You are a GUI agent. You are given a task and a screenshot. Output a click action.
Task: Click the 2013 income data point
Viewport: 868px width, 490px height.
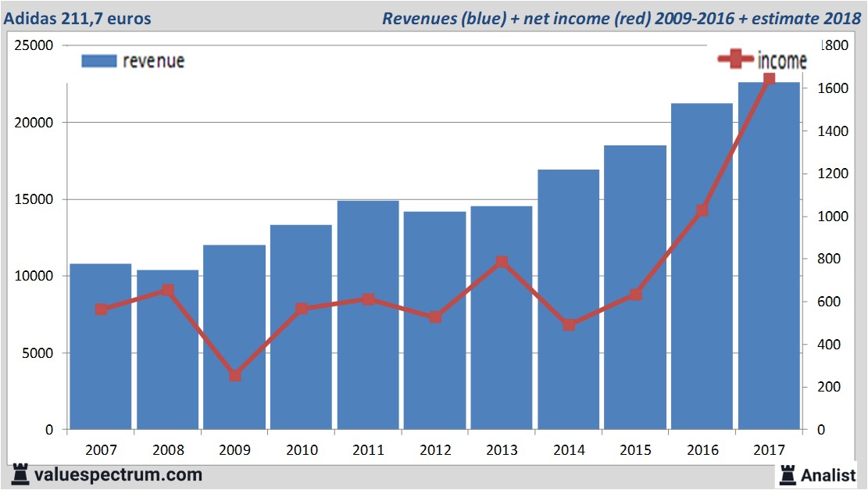pos(502,262)
